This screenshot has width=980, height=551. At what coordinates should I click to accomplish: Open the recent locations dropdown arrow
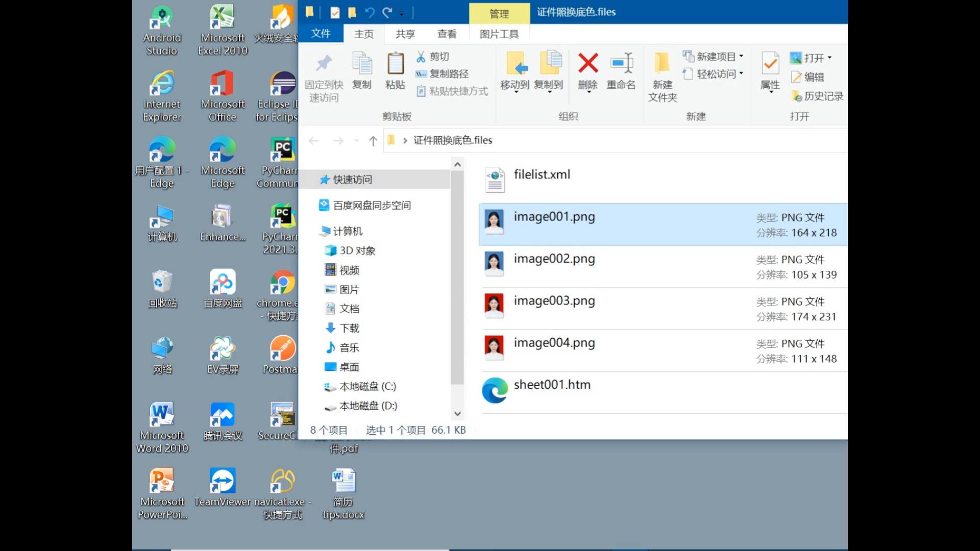tap(356, 141)
